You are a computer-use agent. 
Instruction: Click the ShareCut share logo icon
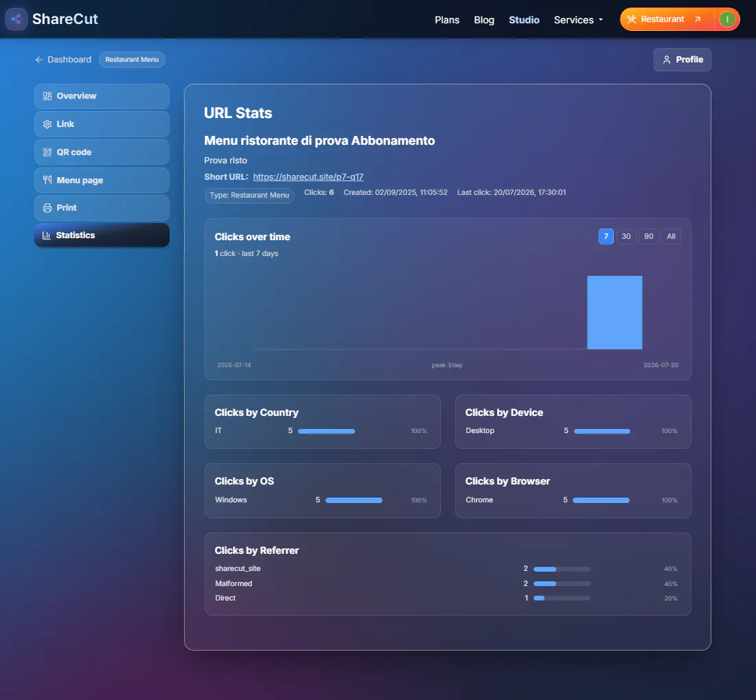click(x=16, y=19)
